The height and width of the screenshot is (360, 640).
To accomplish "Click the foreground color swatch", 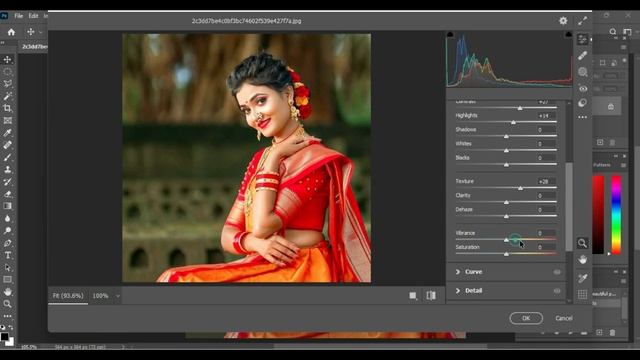I will pyautogui.click(x=4, y=337).
